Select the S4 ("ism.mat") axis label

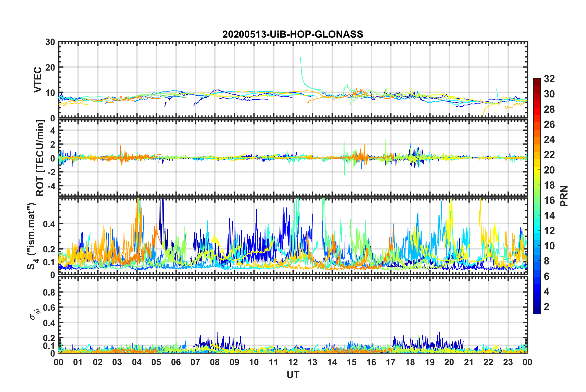[32, 236]
